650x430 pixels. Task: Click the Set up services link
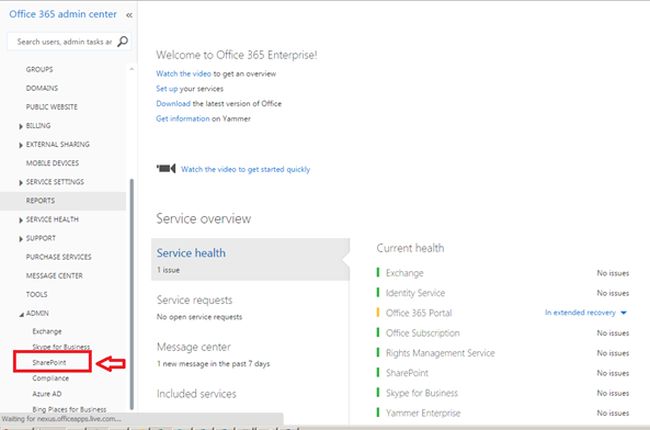tap(167, 88)
